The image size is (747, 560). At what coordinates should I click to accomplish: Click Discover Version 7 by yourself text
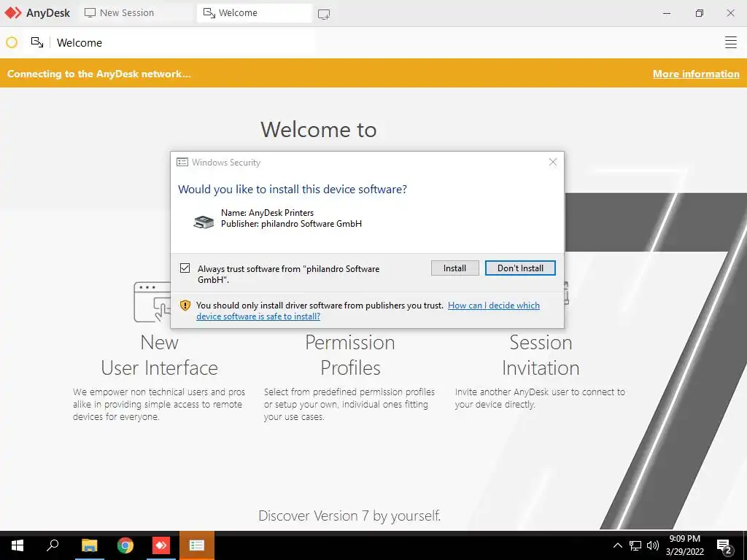point(349,516)
